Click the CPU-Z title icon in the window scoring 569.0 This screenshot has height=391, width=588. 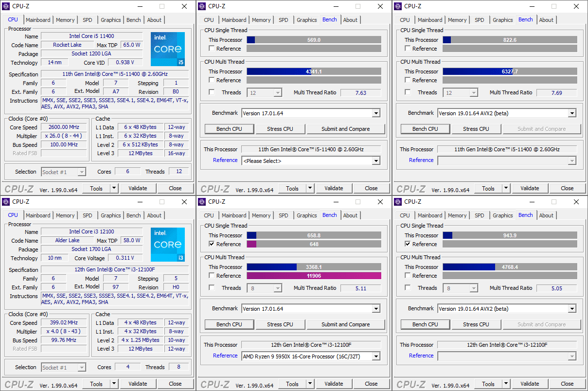[202, 6]
